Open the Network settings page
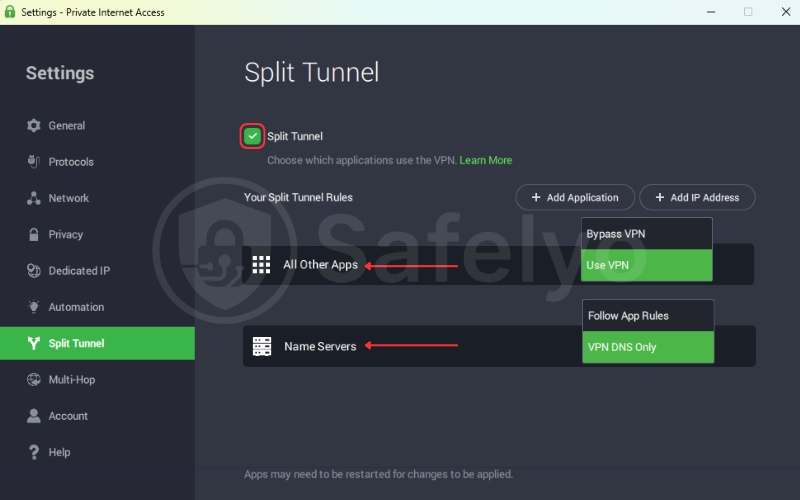The height and width of the screenshot is (500, 800). coord(68,198)
